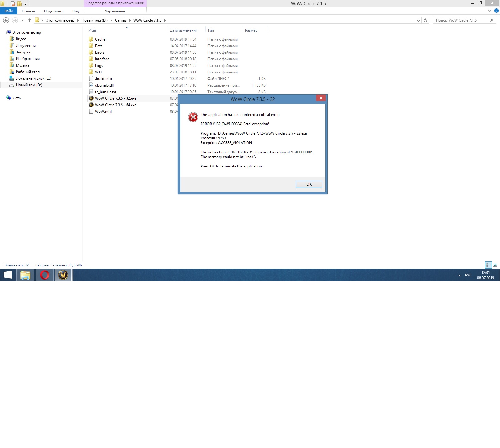This screenshot has height=448, width=500.
Task: Sort files by Дата изменения column
Action: [x=184, y=30]
